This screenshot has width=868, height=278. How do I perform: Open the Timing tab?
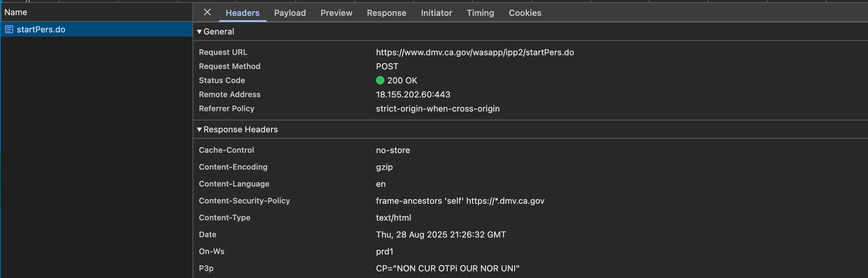pyautogui.click(x=480, y=13)
